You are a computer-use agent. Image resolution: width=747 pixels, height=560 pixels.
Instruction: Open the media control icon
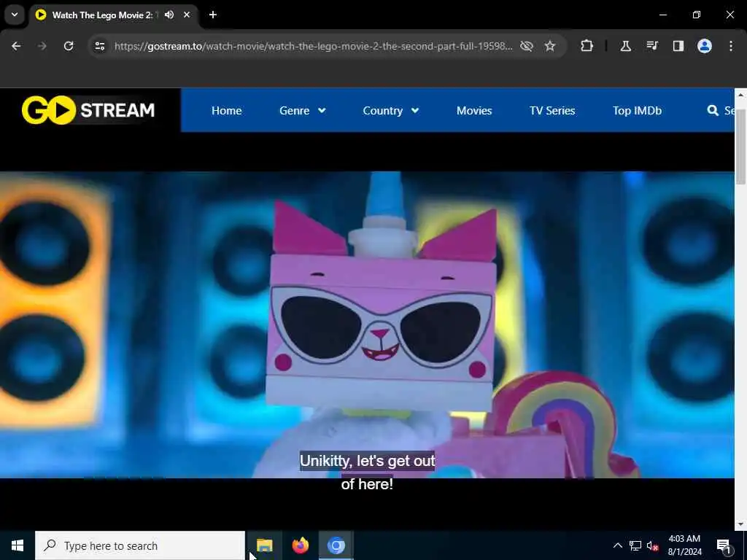(x=652, y=46)
